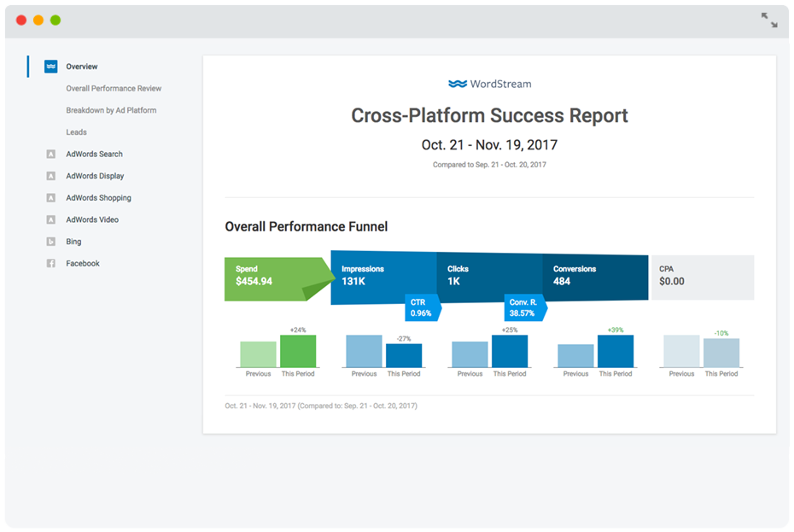The width and height of the screenshot is (794, 532).
Task: Click the This Period conversions bar labeled +39%
Action: [x=616, y=351]
